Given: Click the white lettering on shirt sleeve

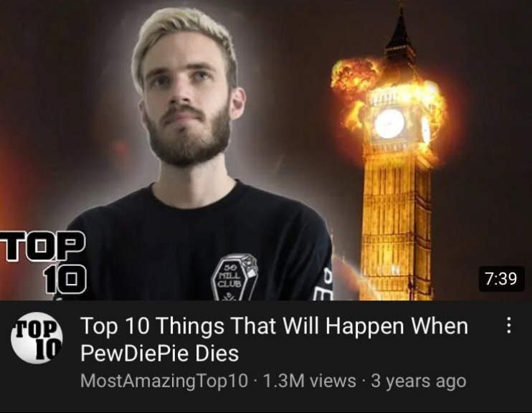Looking at the screenshot, I should point(323,285).
